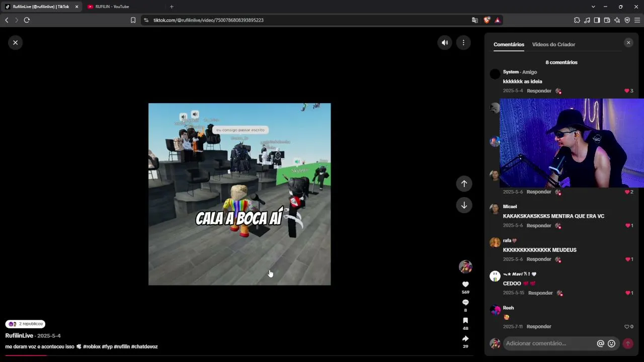Seek on the video progress bar
This screenshot has height=362, width=644.
click(239, 355)
